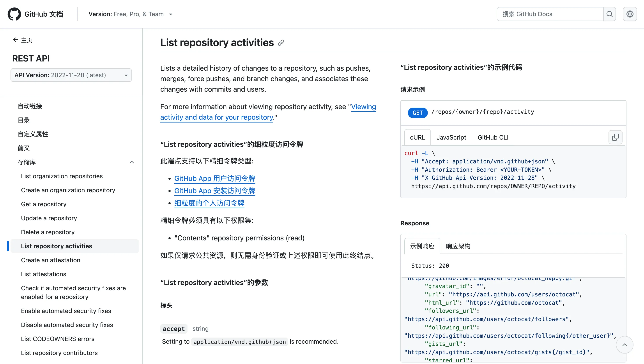Click the search magnifier icon button
The image size is (644, 364).
[x=609, y=14]
